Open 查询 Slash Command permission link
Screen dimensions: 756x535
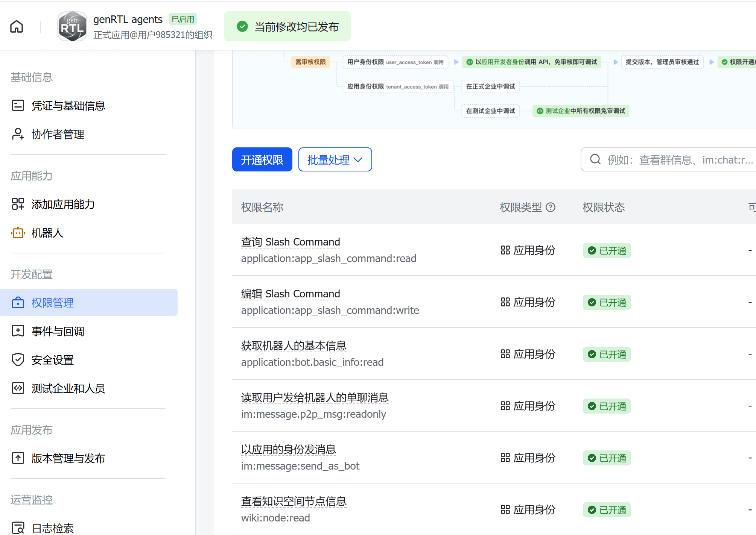(291, 242)
